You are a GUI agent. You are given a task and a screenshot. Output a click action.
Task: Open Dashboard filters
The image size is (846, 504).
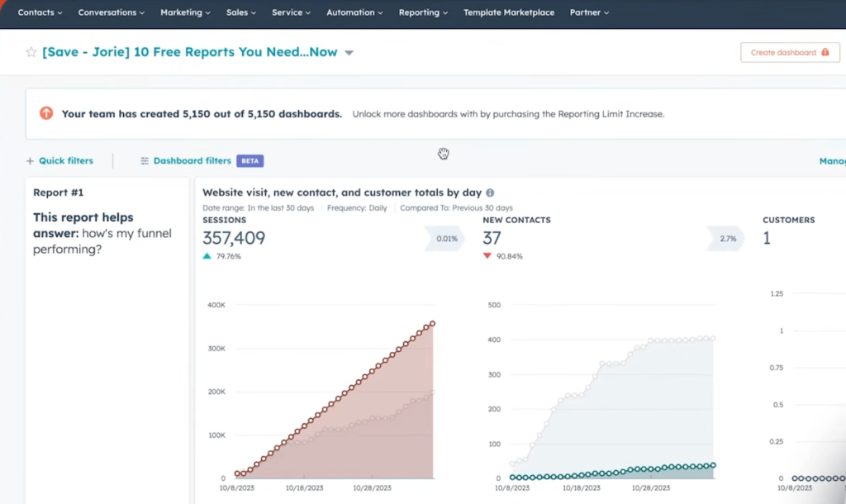[192, 161]
